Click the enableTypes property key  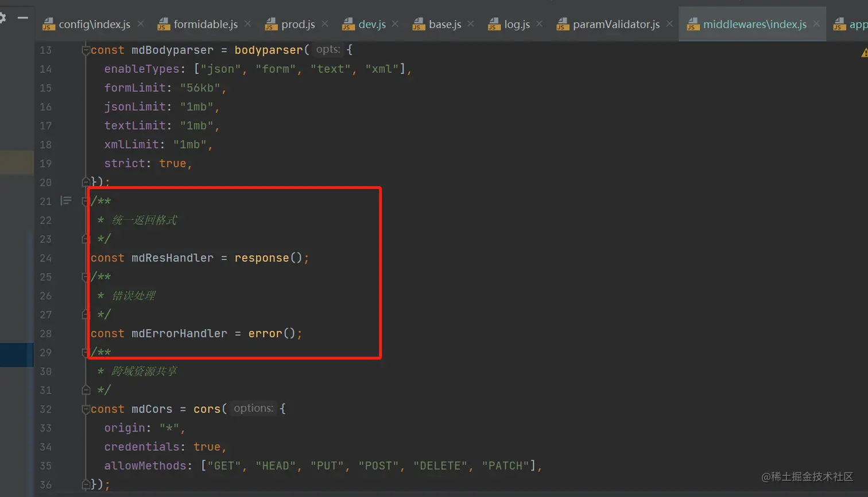point(142,69)
